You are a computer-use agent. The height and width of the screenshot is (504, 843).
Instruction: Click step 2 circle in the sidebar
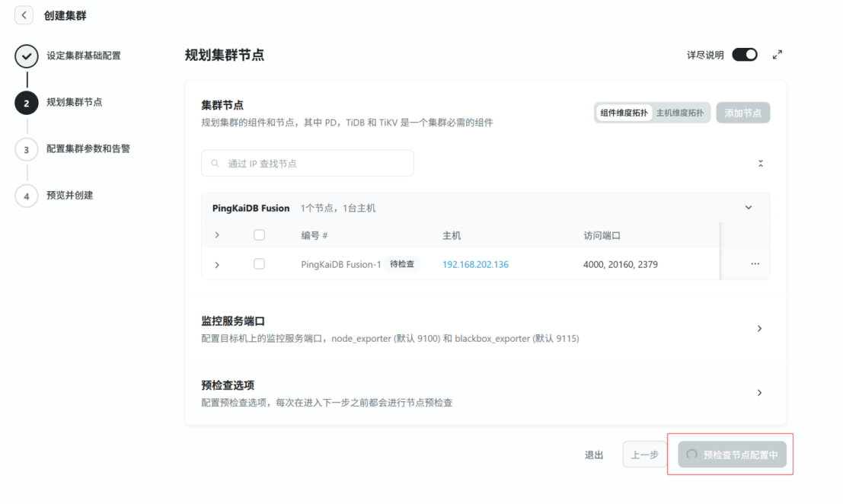(27, 104)
